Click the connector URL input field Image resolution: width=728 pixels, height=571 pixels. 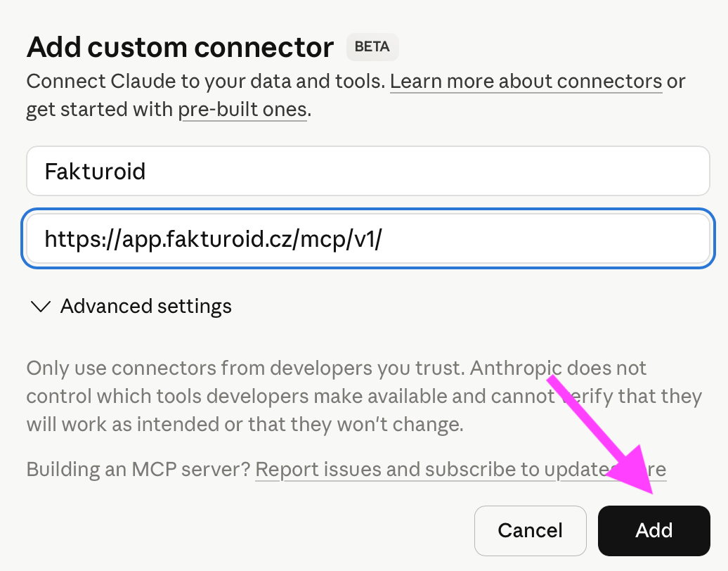[x=492, y=240]
